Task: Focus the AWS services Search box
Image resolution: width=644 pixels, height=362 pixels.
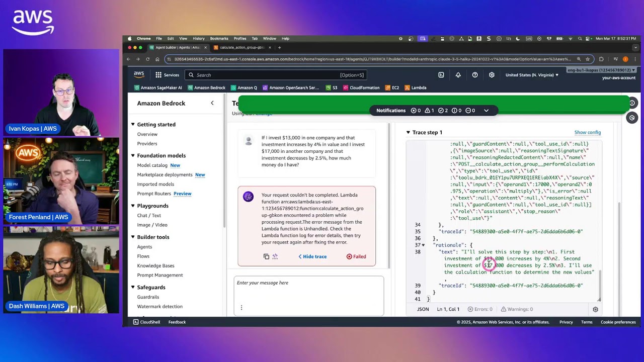Action: point(276,75)
